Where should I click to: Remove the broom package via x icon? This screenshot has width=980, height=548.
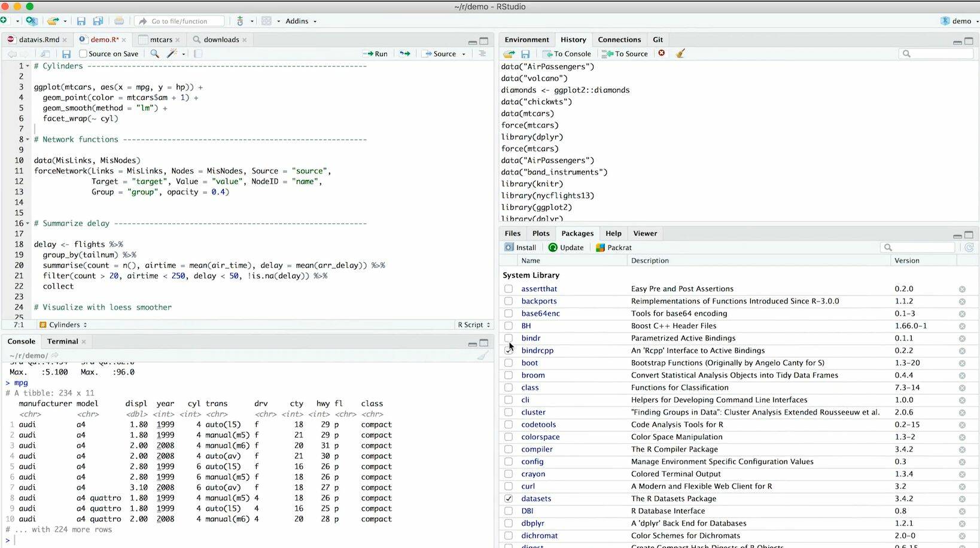tap(962, 376)
